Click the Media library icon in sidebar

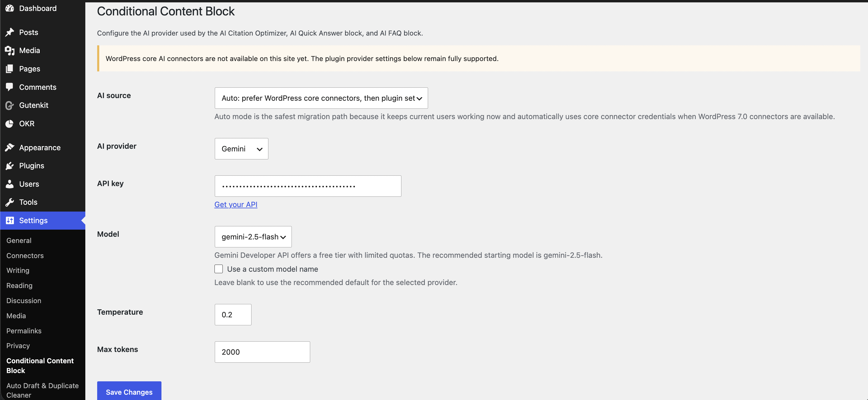click(9, 50)
